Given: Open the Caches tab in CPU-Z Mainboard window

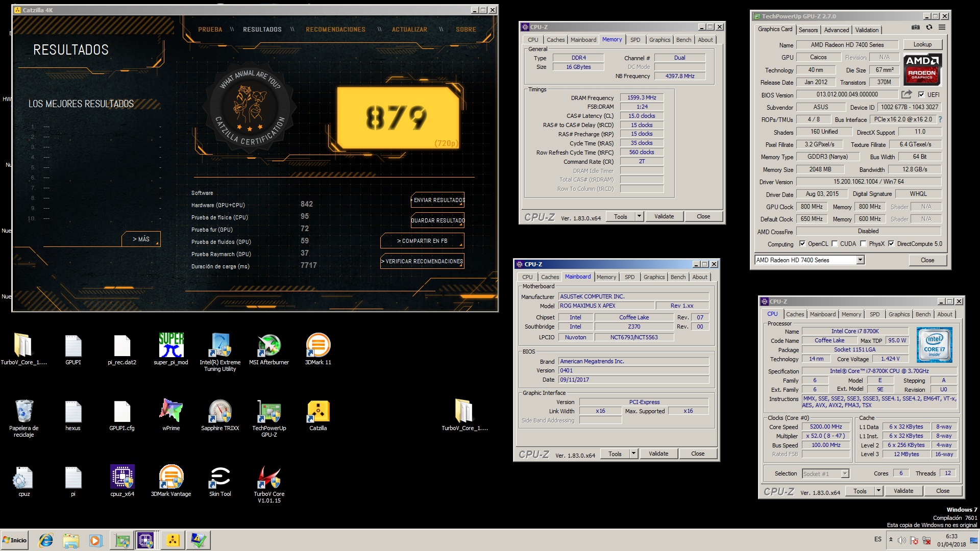Looking at the screenshot, I should coord(550,277).
